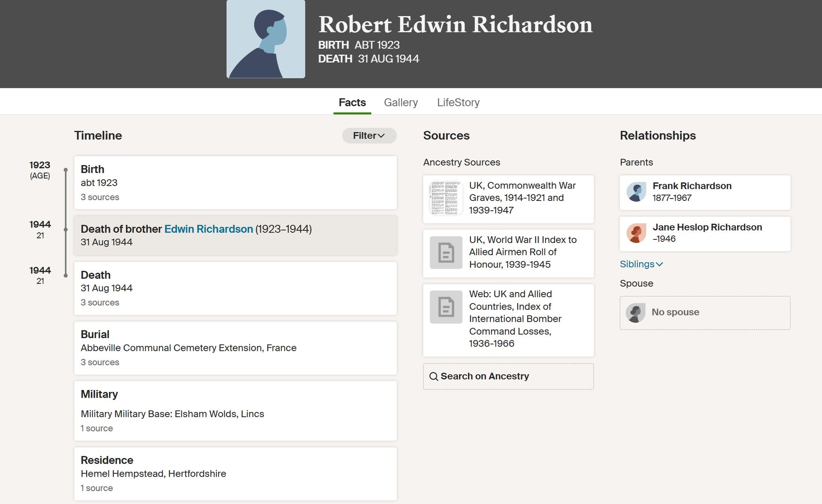Click Jane Heslop Richardson's avatar icon
This screenshot has width=822, height=504.
coord(636,233)
